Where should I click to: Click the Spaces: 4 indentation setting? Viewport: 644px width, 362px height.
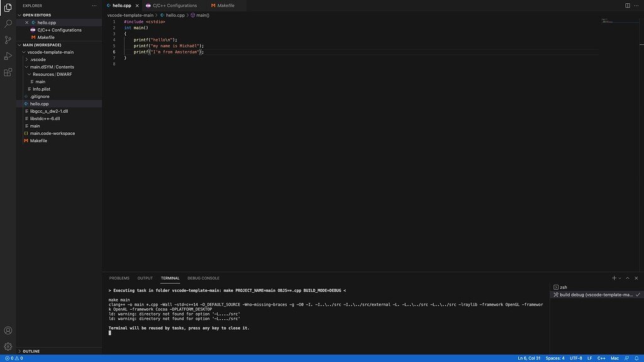pyautogui.click(x=555, y=358)
